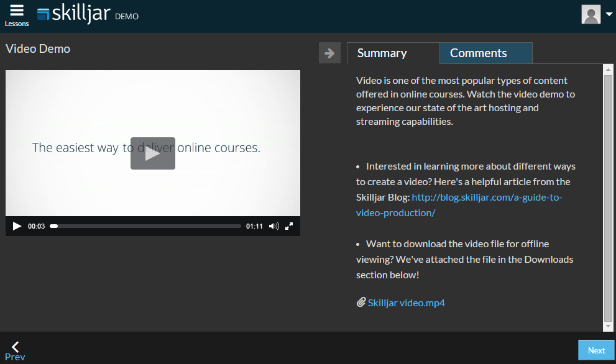
Task: Mute the video with the speaker icon
Action: (x=274, y=226)
